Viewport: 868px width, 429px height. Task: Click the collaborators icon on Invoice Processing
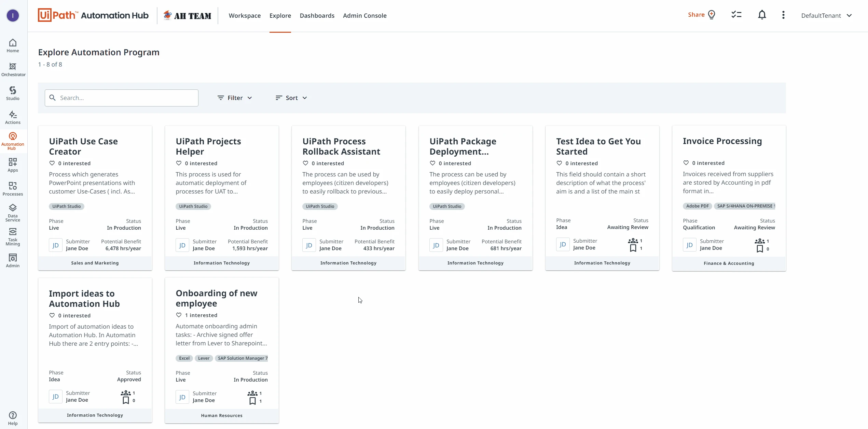[759, 241]
